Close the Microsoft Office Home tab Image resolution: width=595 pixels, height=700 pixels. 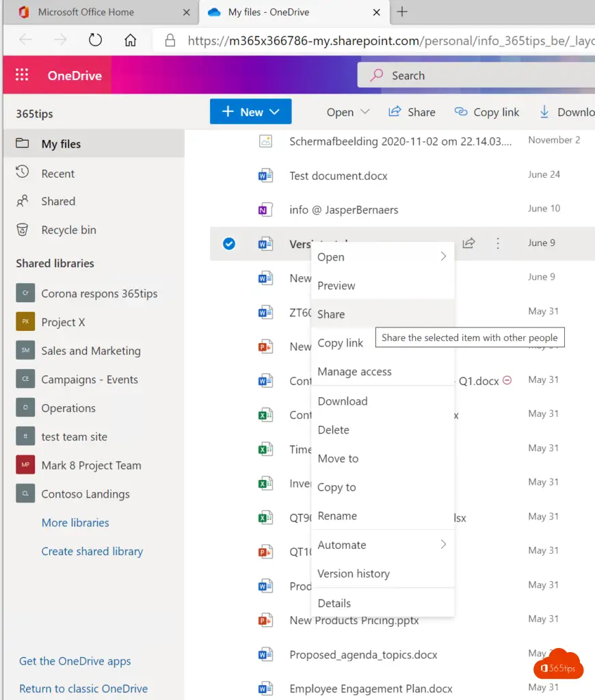pos(187,12)
